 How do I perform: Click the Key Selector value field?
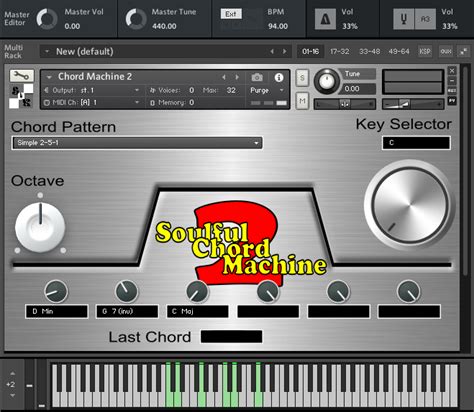pyautogui.click(x=416, y=143)
